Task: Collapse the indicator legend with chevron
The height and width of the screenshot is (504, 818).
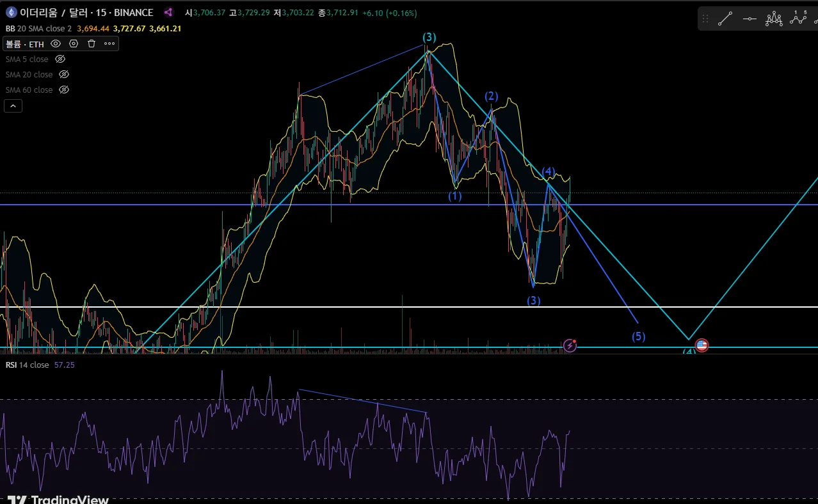Action: 13,106
